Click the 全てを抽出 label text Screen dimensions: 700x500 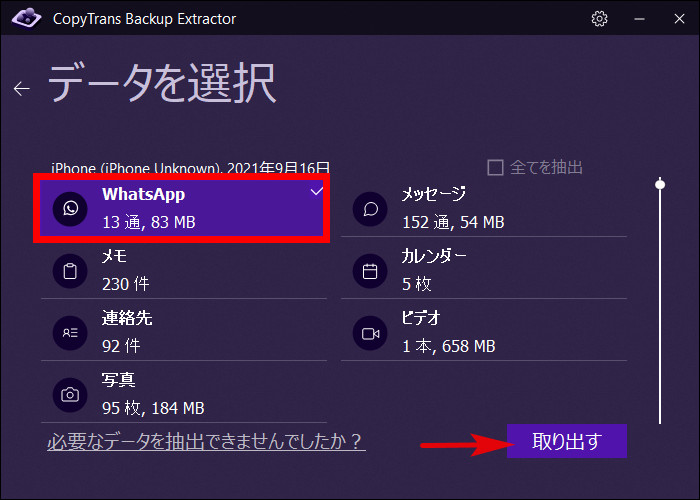point(546,167)
